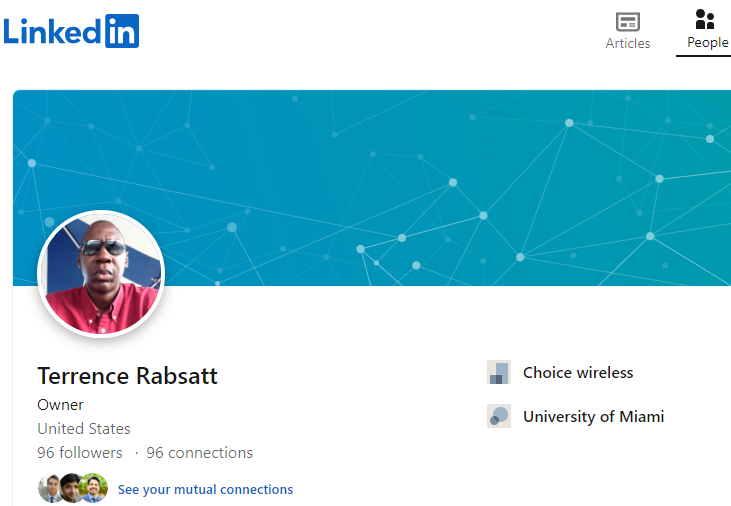
Task: Click the mutual connections avatar group
Action: [x=73, y=488]
